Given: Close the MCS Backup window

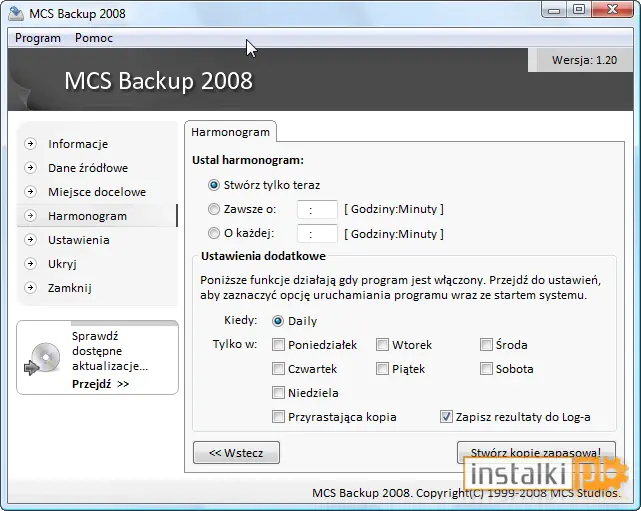Looking at the screenshot, I should (612, 10).
